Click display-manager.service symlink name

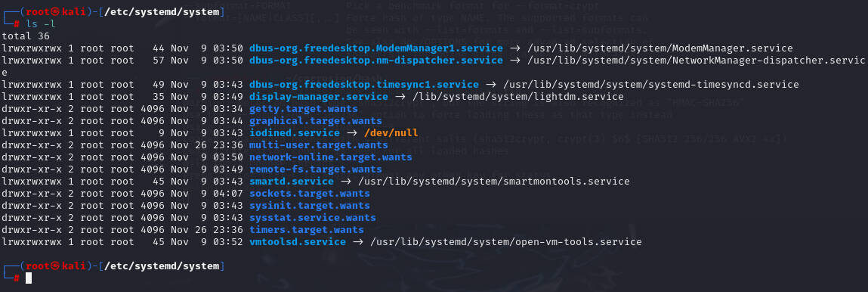pos(319,97)
